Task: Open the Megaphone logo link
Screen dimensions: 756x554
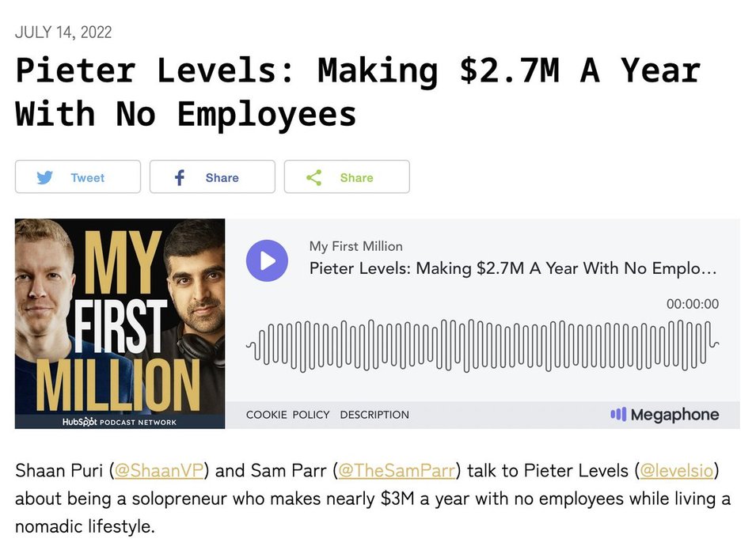Action: [664, 415]
